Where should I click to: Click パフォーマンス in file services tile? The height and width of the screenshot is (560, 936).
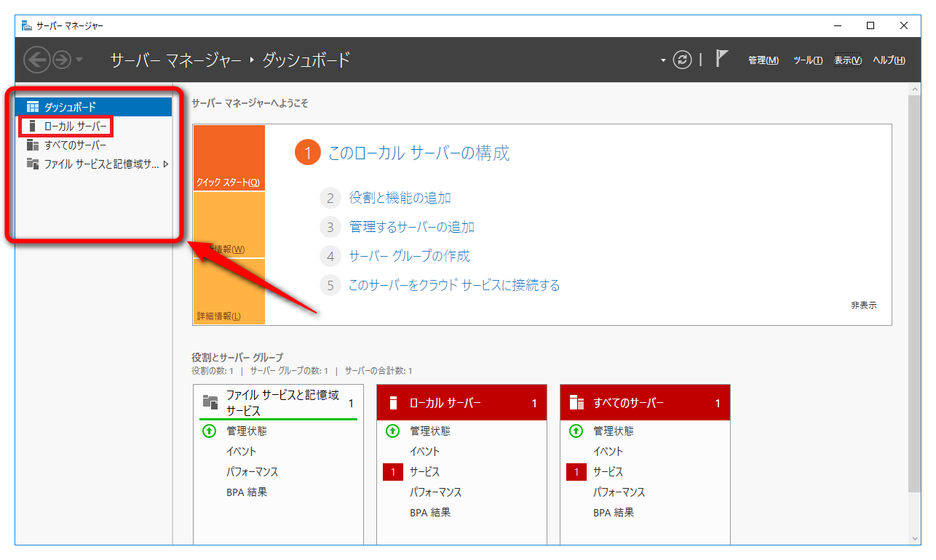[x=253, y=471]
